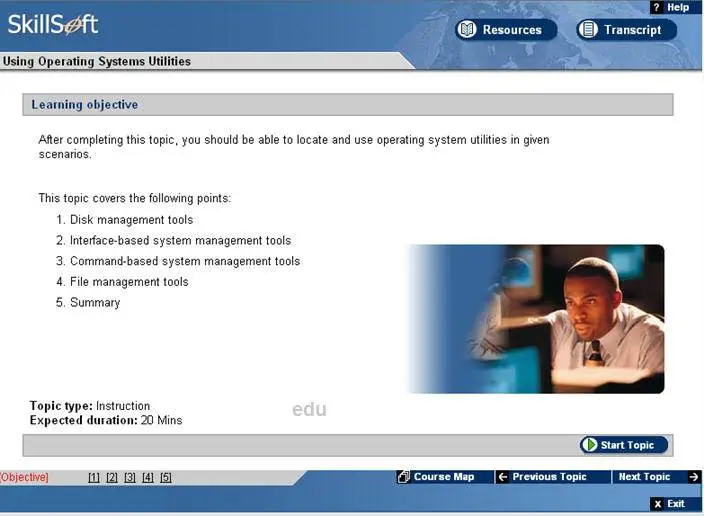
Task: Click the SkillSoft logo
Action: 53,25
